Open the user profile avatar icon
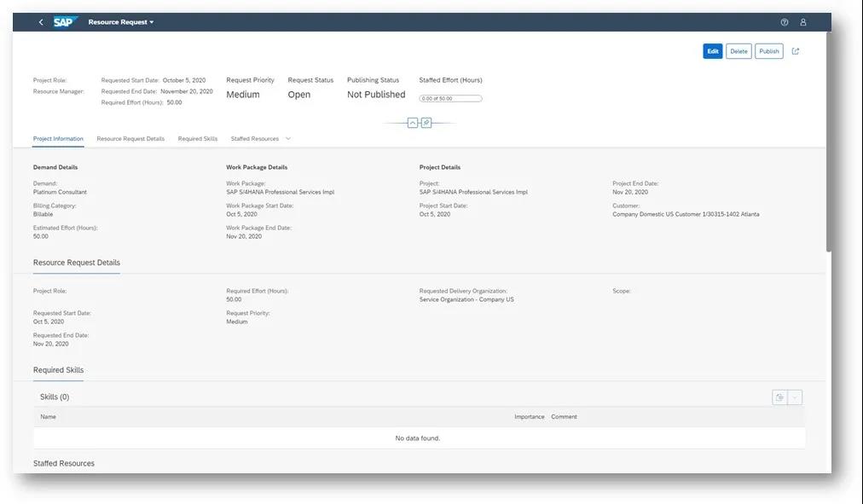 tap(802, 20)
